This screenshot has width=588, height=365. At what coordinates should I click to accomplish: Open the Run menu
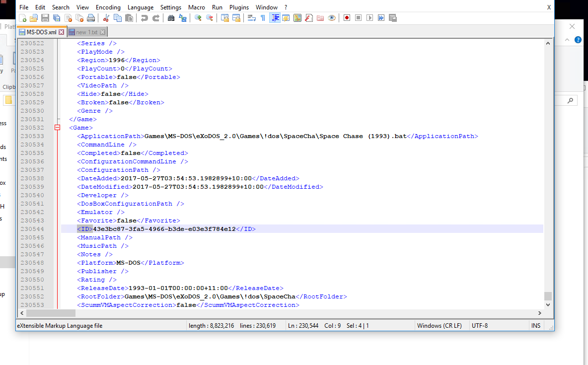tap(217, 7)
